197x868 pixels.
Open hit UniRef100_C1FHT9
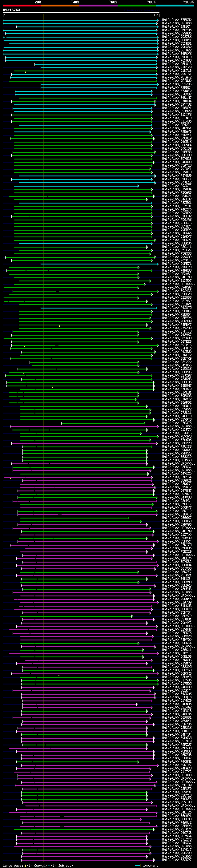pos(176,57)
